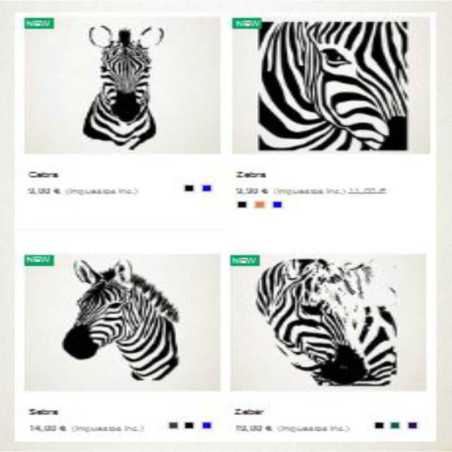This screenshot has width=452, height=452.
Task: Open the side-profile zebra head image
Action: coord(122,323)
